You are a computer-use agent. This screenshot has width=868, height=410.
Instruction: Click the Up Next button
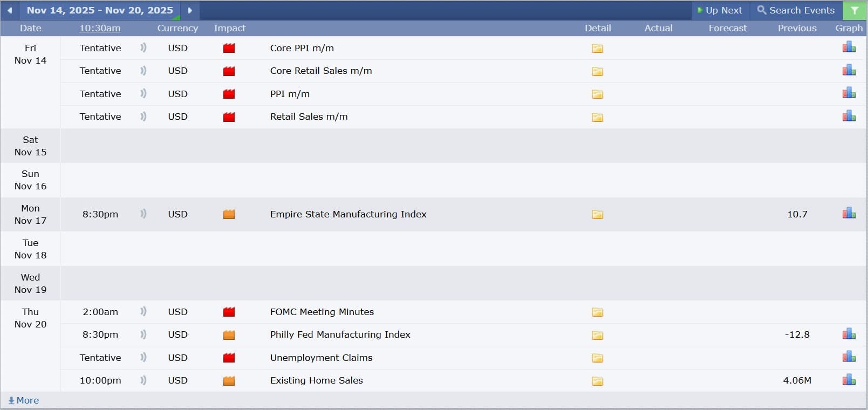point(720,10)
